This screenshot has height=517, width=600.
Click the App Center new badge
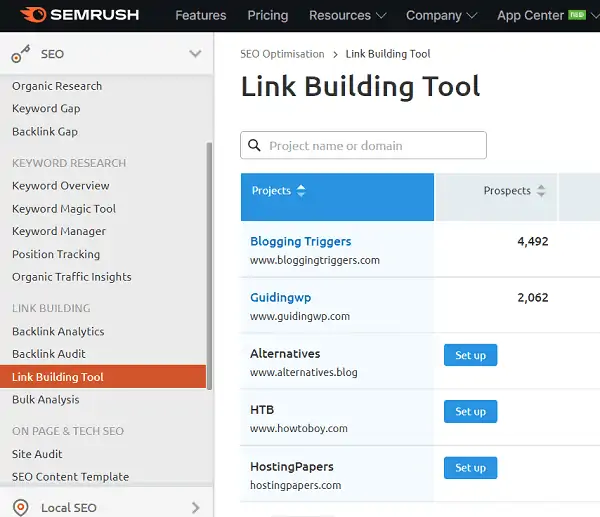pyautogui.click(x=577, y=15)
